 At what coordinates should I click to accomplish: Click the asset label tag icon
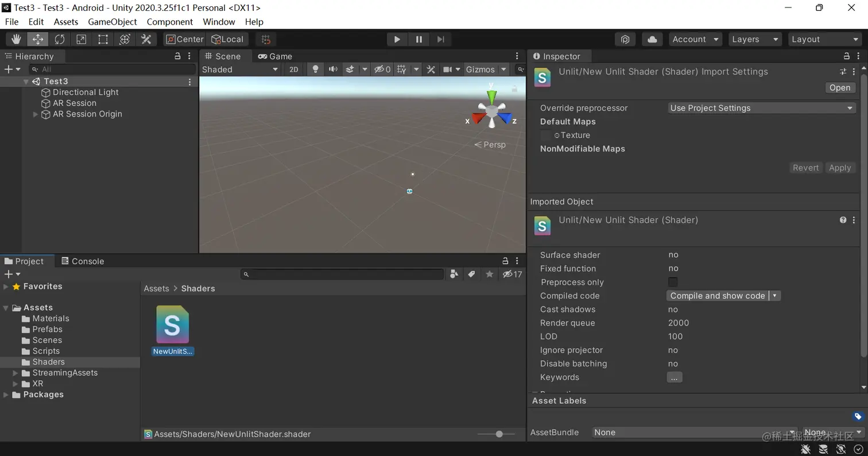[x=858, y=416]
